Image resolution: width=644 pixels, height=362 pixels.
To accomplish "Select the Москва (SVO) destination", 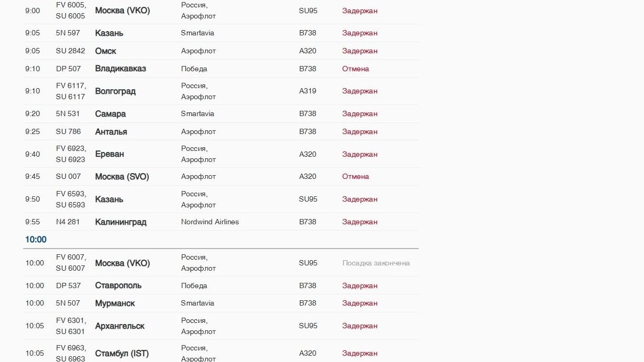I will click(122, 177).
